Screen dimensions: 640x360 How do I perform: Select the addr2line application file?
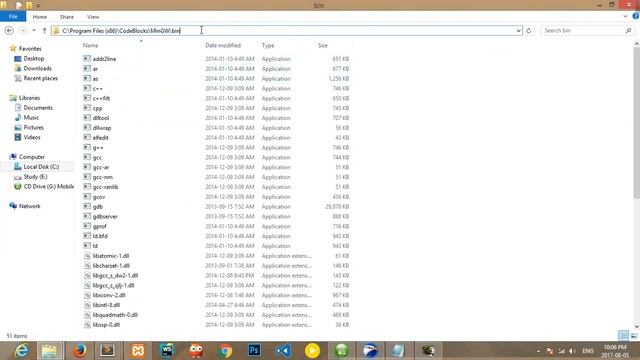[104, 59]
